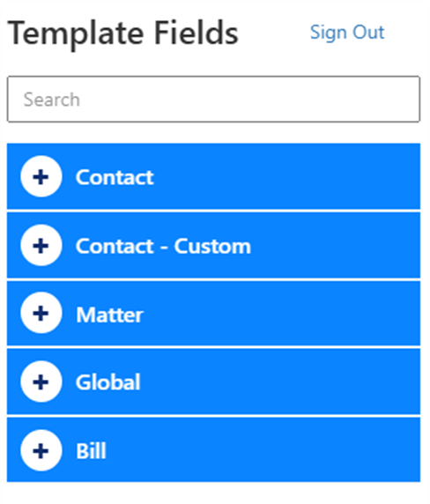
Task: Click the plus icon next to Contact - Custom
Action: click(x=41, y=246)
